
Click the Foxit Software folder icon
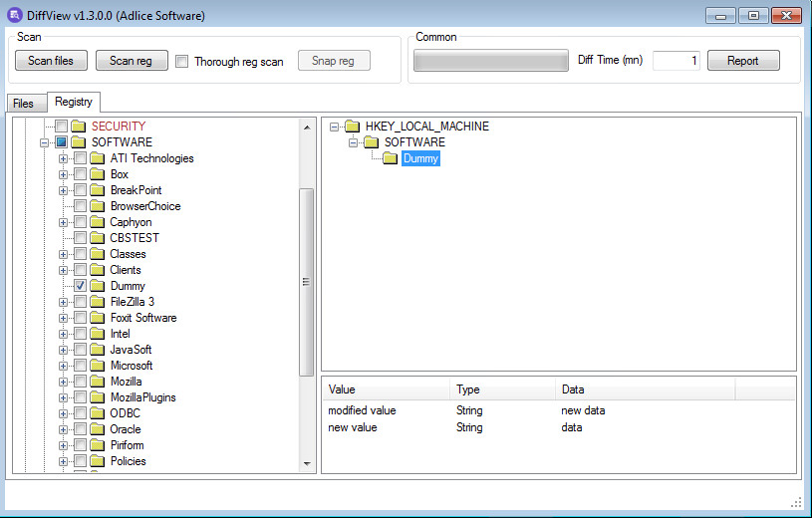(98, 318)
